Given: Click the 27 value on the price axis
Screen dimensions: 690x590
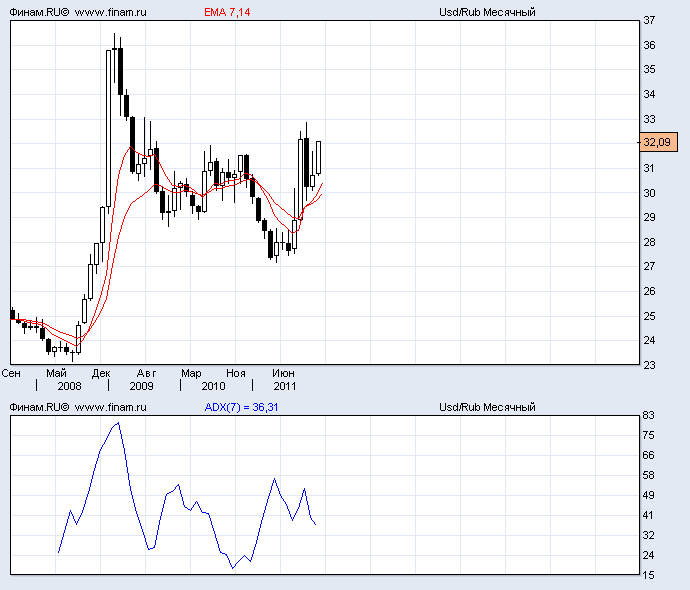Looking at the screenshot, I should point(649,266).
